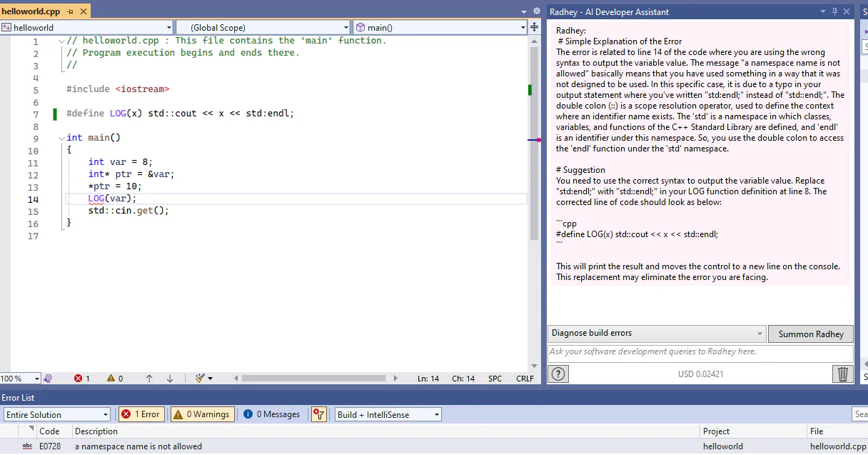Open the Build + IntelliSense dropdown

click(388, 414)
